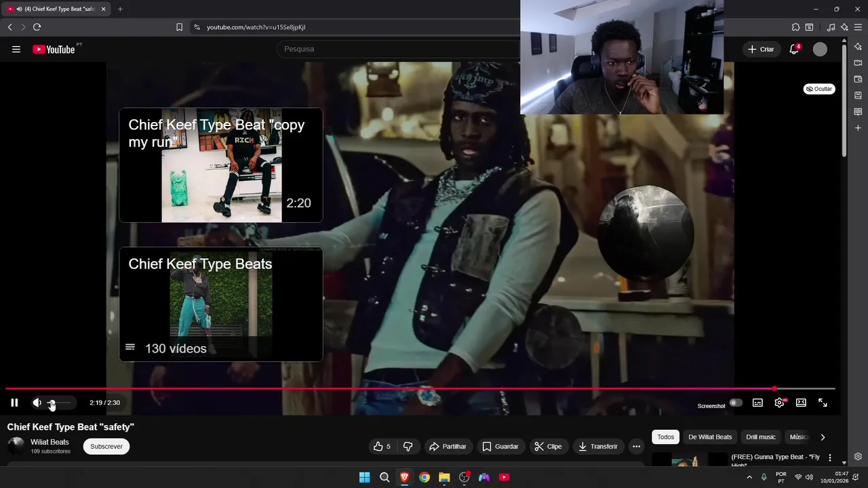Enter fullscreen mode in the player
Screen dimensions: 868x488
(x=823, y=403)
